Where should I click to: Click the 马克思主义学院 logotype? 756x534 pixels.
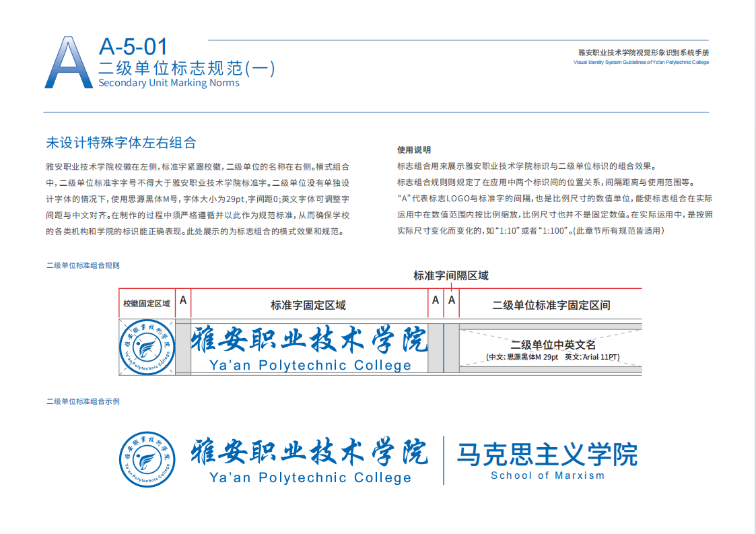tap(547, 454)
